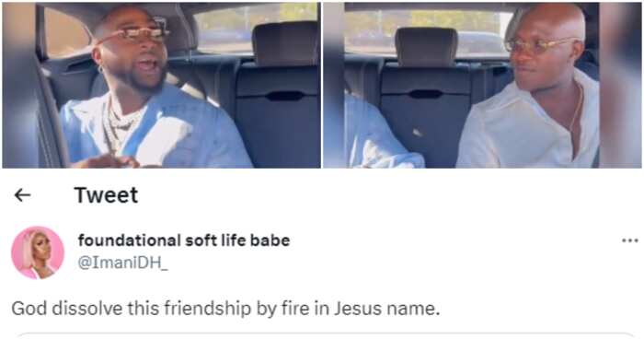Click the glasses in the right video frame
Viewport: 644px width, 339px height.
pyautogui.click(x=540, y=44)
